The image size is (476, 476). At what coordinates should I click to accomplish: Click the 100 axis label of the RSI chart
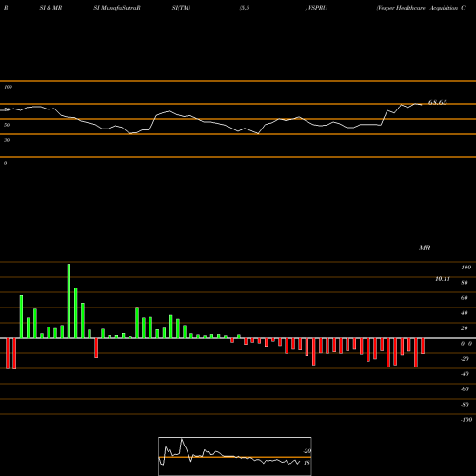9,87
